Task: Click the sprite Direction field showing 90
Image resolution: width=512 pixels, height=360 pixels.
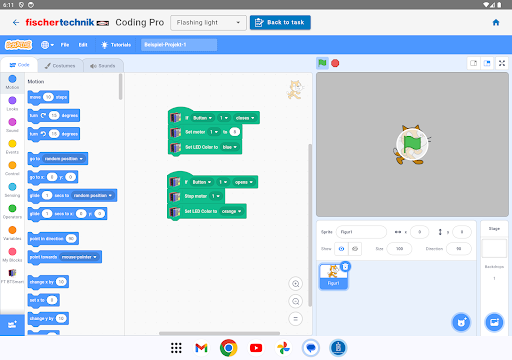Action: tap(459, 249)
